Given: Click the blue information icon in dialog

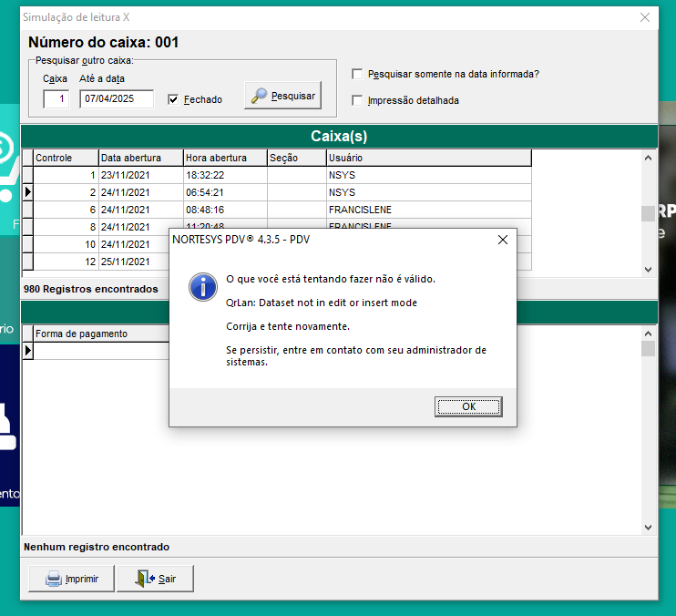Looking at the screenshot, I should 201,286.
